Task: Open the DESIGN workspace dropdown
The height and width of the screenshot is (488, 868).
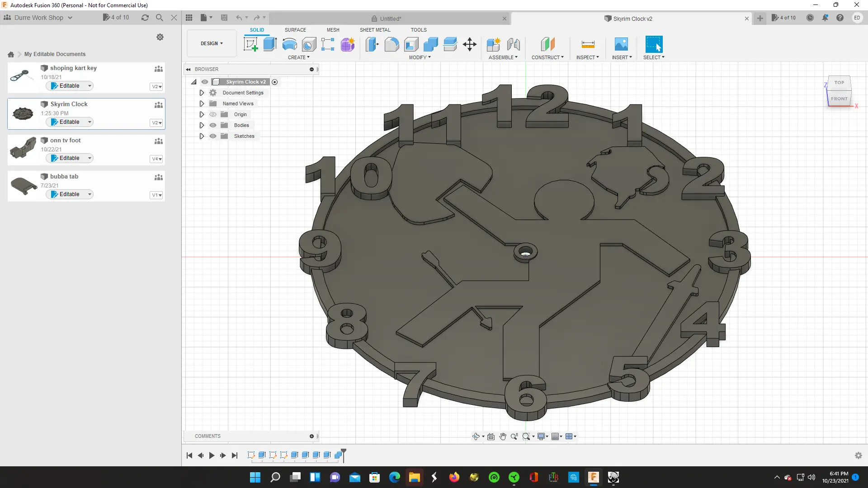Action: point(212,43)
